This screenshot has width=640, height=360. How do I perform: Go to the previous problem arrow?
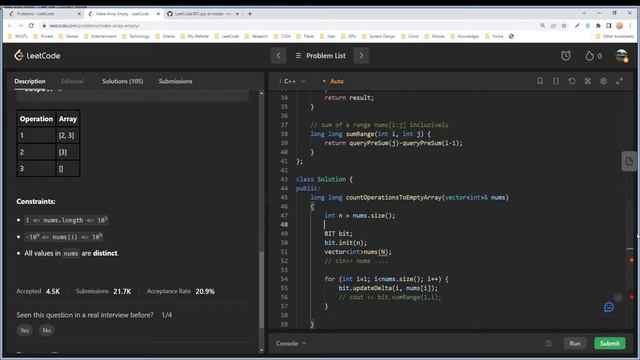pyautogui.click(x=278, y=56)
